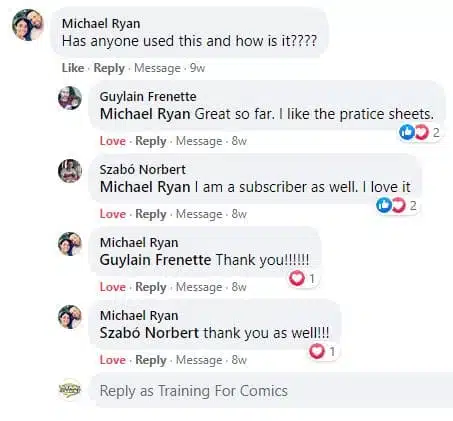Message Michael Ryan from top comment

point(157,68)
